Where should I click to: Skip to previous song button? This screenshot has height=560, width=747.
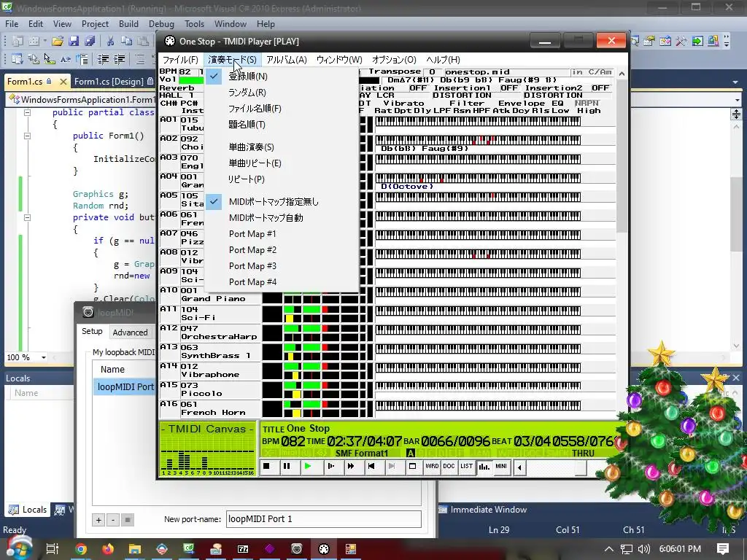tap(371, 466)
